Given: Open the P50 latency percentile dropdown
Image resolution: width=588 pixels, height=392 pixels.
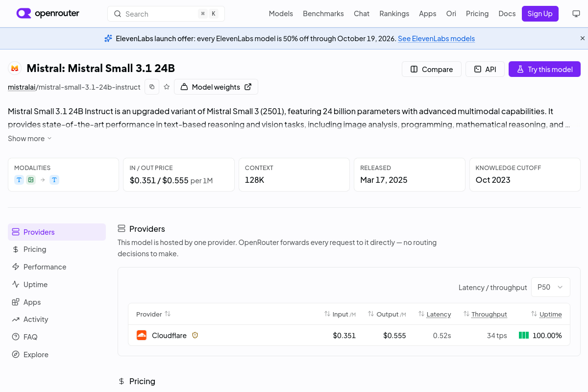Looking at the screenshot, I should (551, 287).
